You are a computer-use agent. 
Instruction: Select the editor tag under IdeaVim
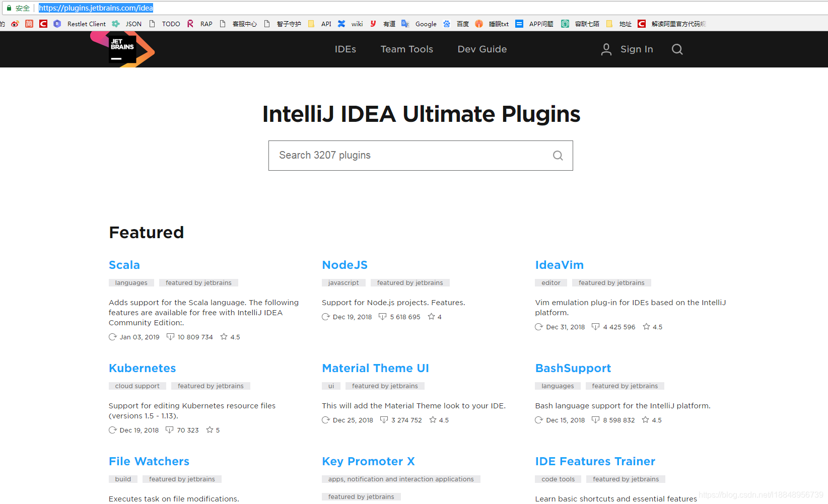pyautogui.click(x=551, y=283)
